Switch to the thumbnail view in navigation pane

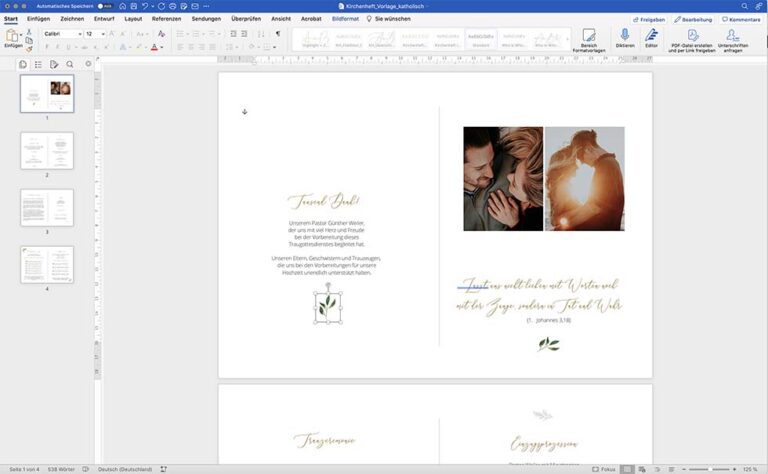pyautogui.click(x=23, y=64)
